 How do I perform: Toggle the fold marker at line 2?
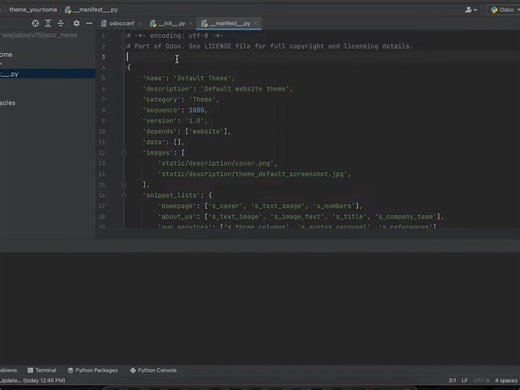[x=124, y=46]
